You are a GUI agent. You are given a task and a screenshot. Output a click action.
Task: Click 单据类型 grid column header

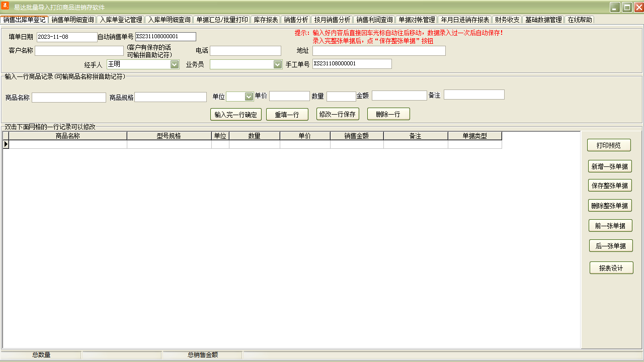[475, 136]
